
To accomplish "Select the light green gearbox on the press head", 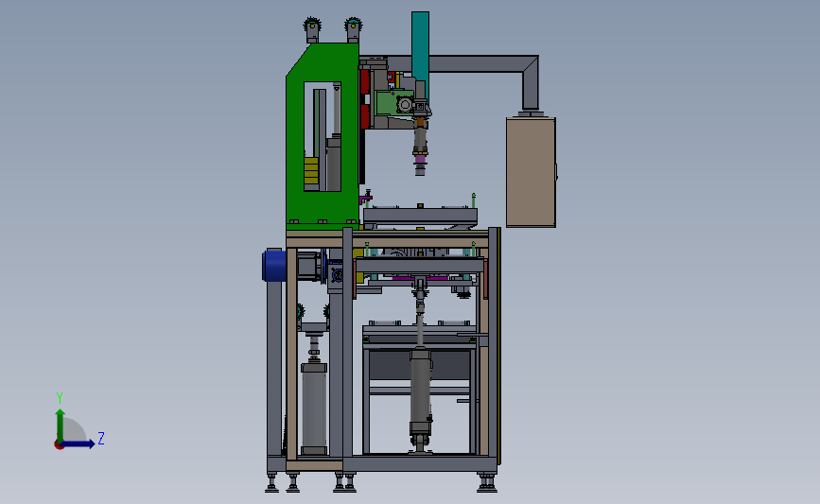I will click(x=393, y=103).
